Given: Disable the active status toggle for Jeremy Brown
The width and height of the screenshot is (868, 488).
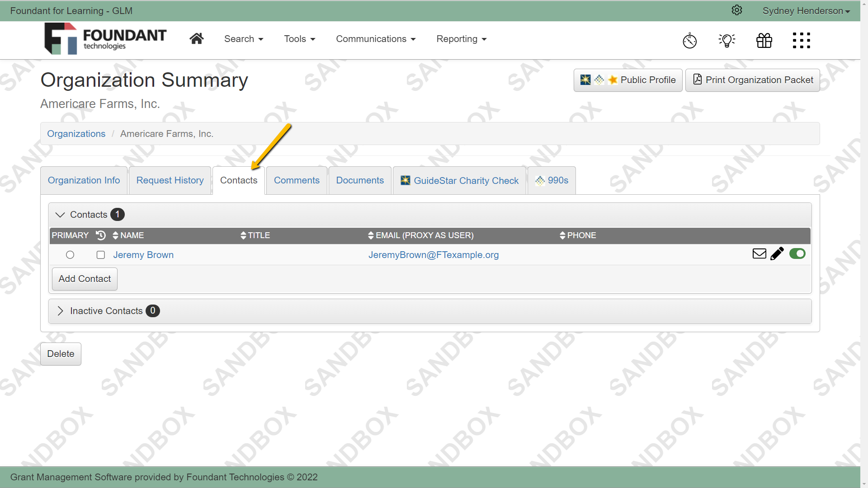Looking at the screenshot, I should pos(797,253).
